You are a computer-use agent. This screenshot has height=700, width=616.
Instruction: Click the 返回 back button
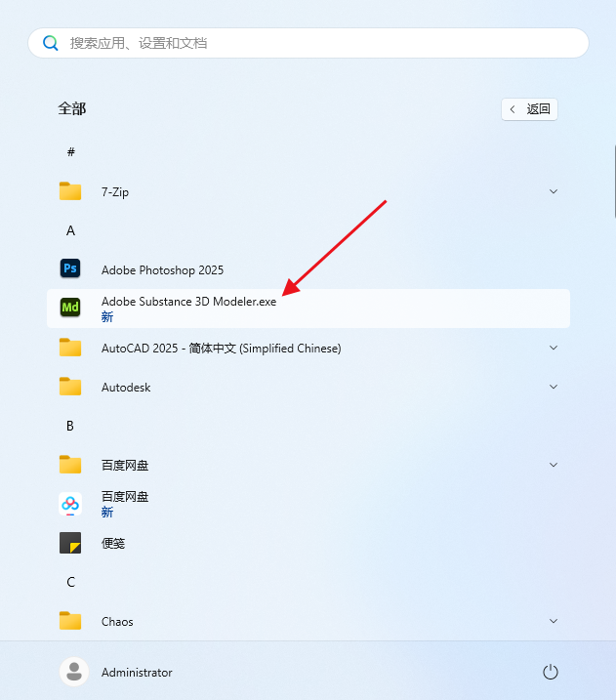coord(529,109)
